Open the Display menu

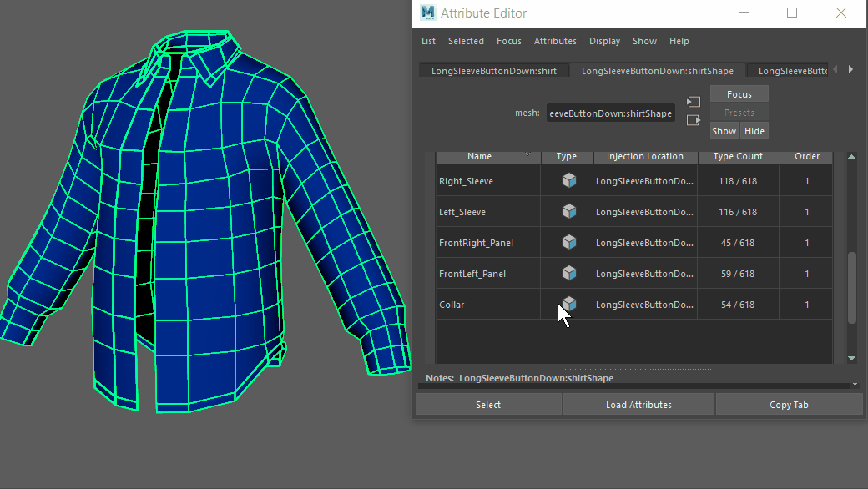(x=604, y=41)
